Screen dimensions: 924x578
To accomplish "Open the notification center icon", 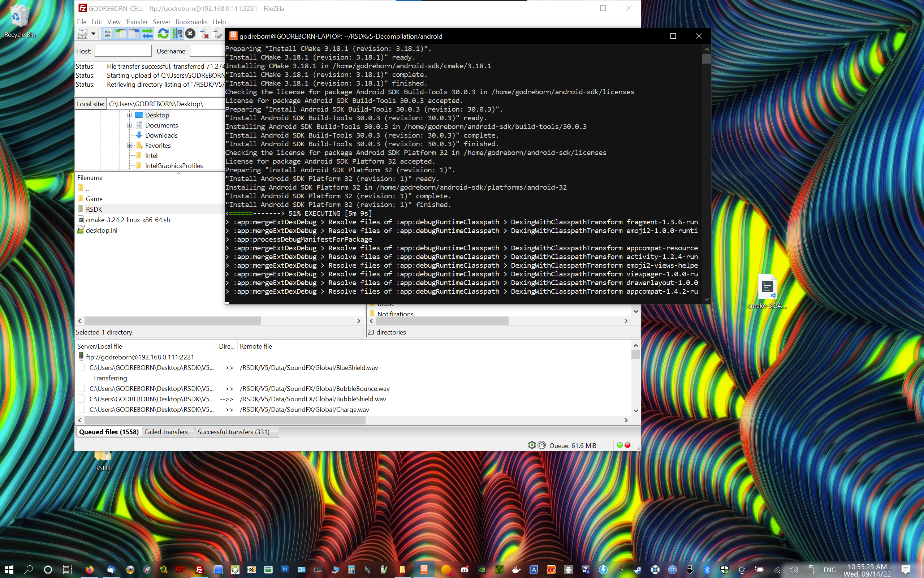I will pyautogui.click(x=906, y=570).
